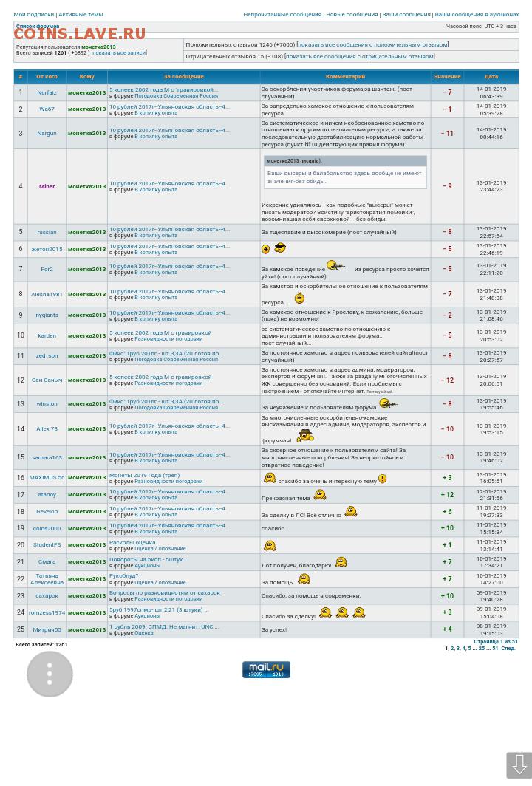The image size is (532, 786).
Task: Open '1 рубль 2009. СПМД' post
Action: click(165, 626)
